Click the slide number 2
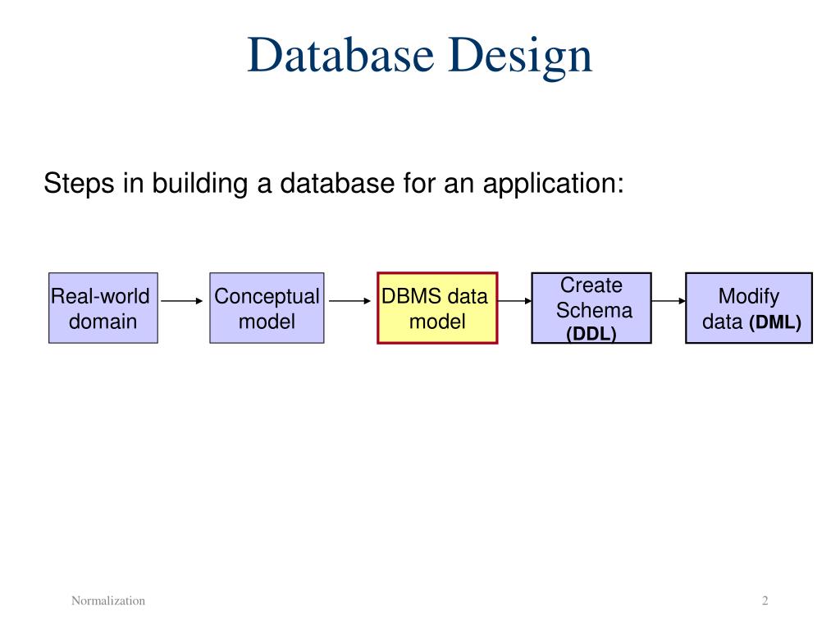The image size is (840, 630). (x=765, y=600)
